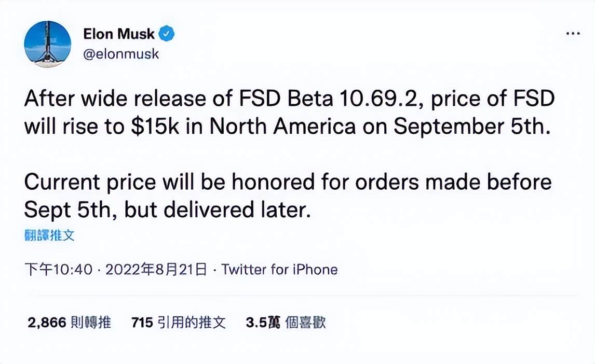Click the Elon Musk display name
The height and width of the screenshot is (364, 595).
point(119,34)
